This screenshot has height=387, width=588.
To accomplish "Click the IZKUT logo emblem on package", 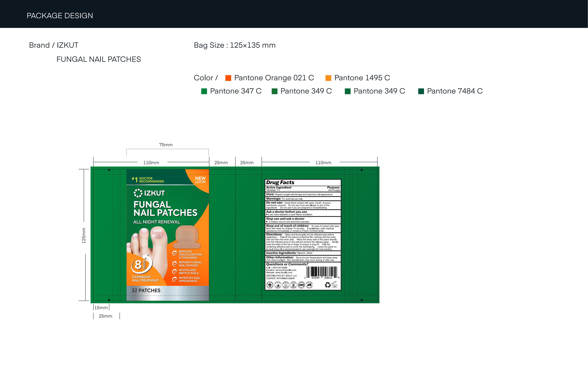I will (138, 193).
